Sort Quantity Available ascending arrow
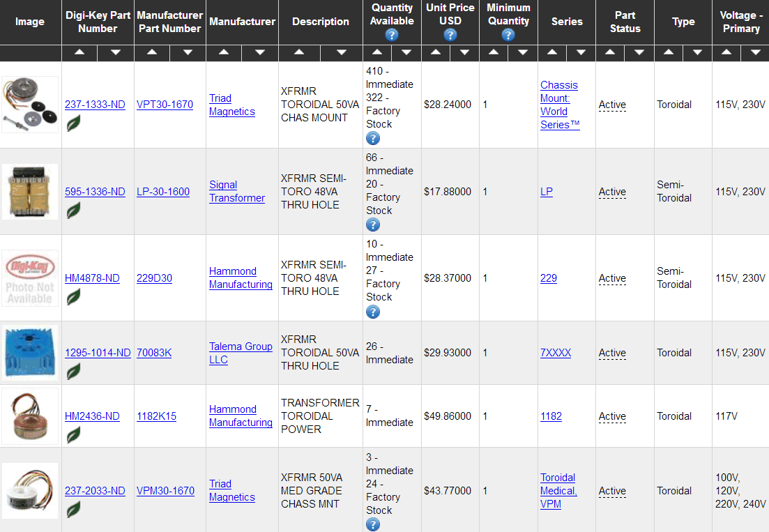Viewport: 769px width, 532px height. [x=378, y=52]
